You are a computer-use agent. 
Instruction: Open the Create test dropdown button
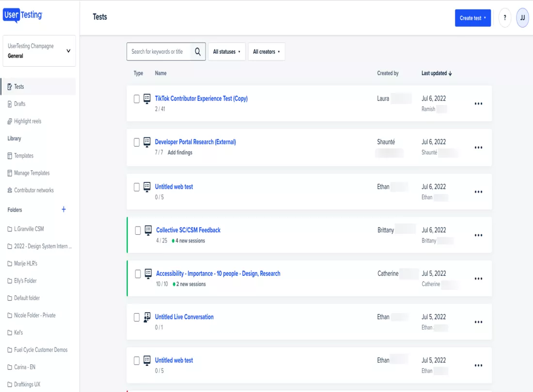473,18
